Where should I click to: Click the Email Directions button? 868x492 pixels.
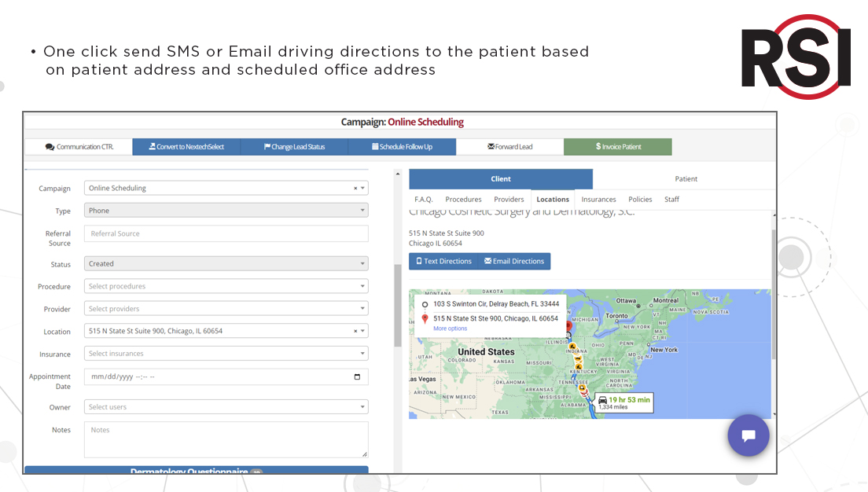[514, 261]
